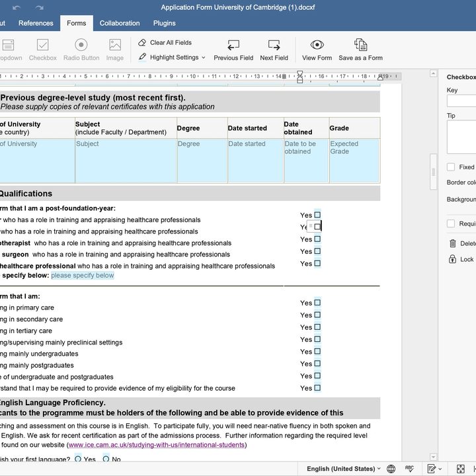The width and height of the screenshot is (476, 476).
Task: Click the Clear All Fields eraser icon
Action: 142,42
